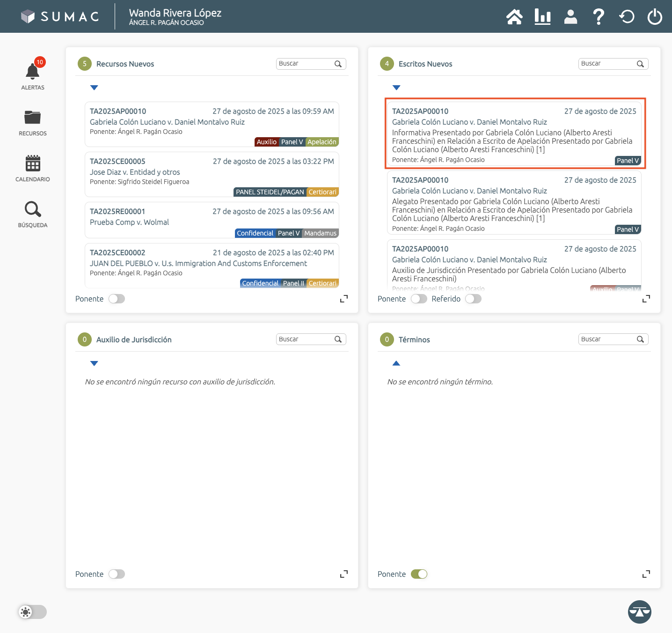The image size is (672, 633).
Task: Enable Ponente toggle in Recursos Nuevos
Action: coord(117,299)
